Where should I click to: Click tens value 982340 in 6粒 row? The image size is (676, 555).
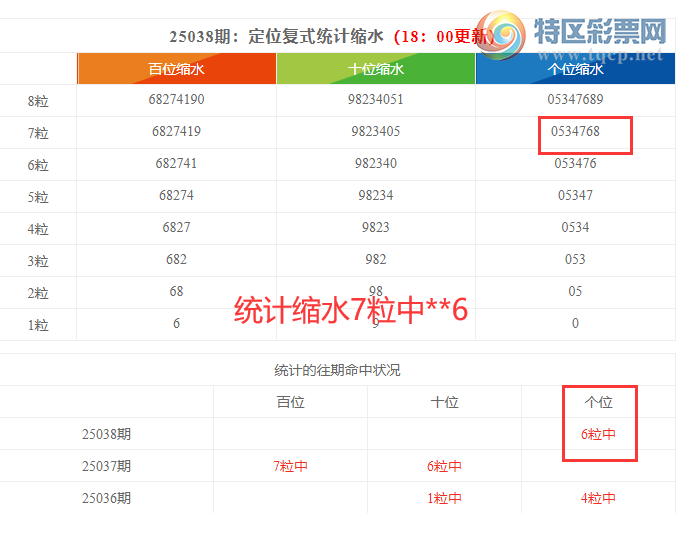(x=375, y=164)
